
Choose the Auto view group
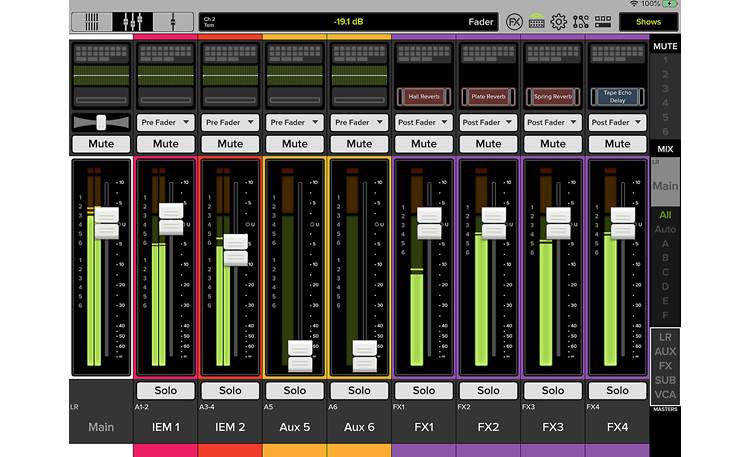(x=665, y=229)
